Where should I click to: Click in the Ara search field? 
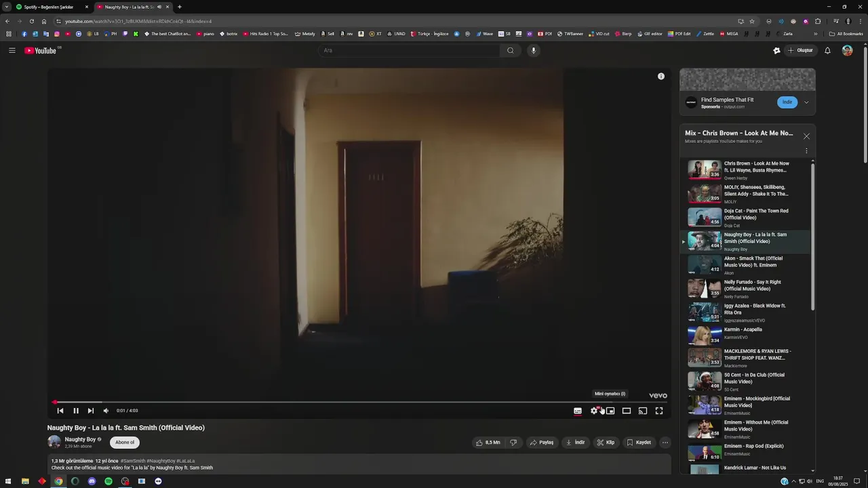(x=410, y=50)
